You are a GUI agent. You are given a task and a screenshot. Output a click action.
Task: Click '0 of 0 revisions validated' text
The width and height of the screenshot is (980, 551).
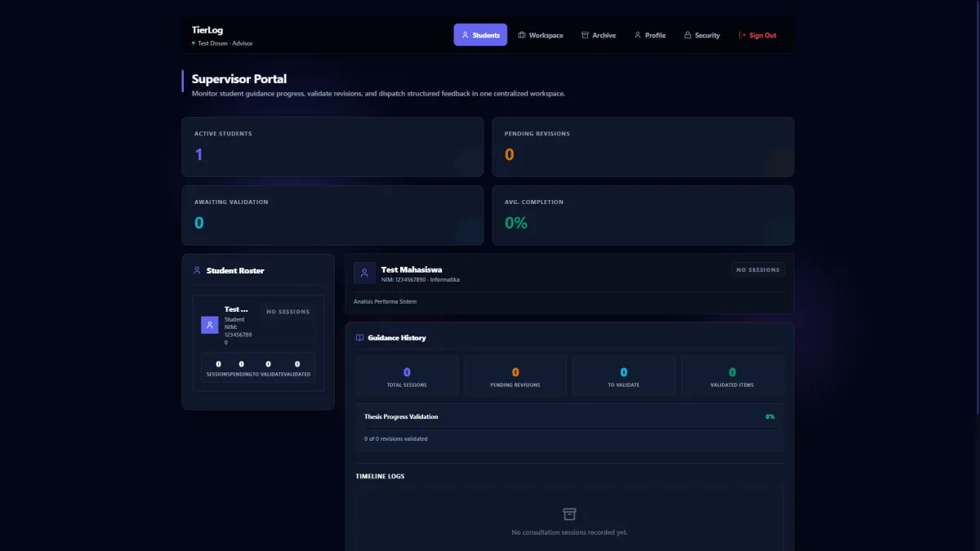pos(396,439)
